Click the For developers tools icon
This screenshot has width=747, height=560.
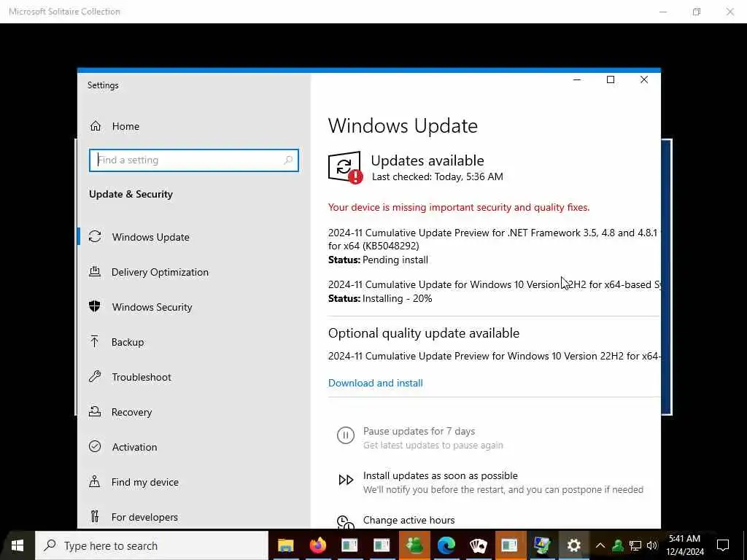tap(95, 516)
